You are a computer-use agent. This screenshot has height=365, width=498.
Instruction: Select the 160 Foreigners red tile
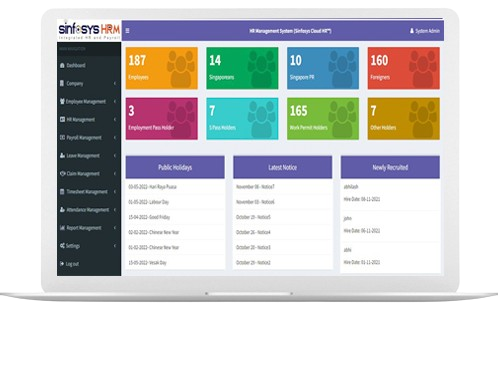pyautogui.click(x=404, y=68)
